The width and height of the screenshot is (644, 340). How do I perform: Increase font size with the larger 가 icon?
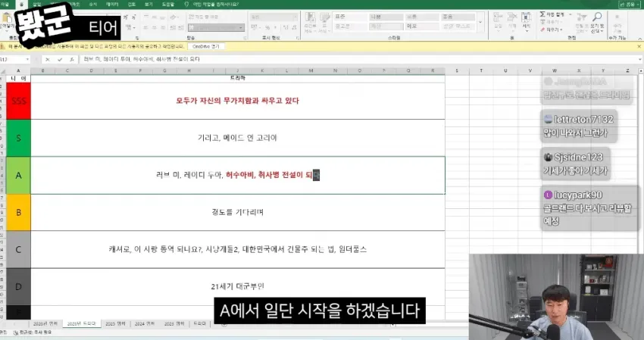pos(126,17)
